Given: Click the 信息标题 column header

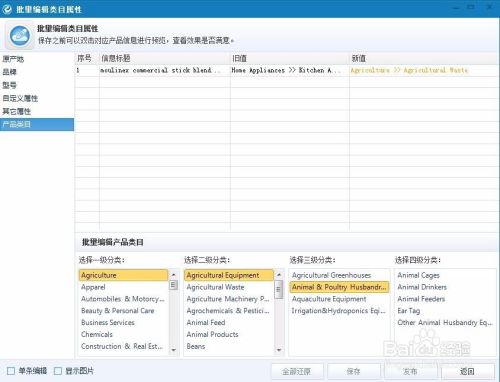Looking at the screenshot, I should 165,59.
